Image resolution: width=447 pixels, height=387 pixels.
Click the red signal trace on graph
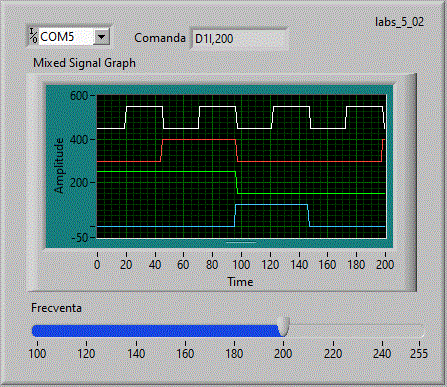click(199, 140)
